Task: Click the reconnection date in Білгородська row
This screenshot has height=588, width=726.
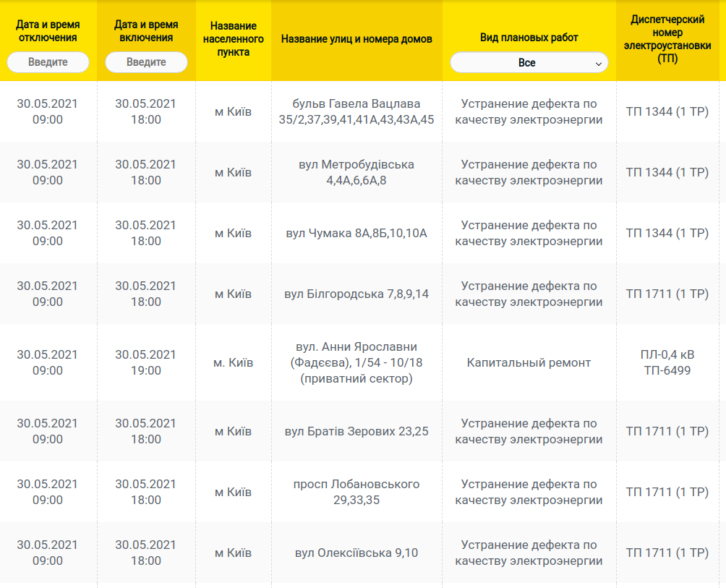Action: (146, 294)
